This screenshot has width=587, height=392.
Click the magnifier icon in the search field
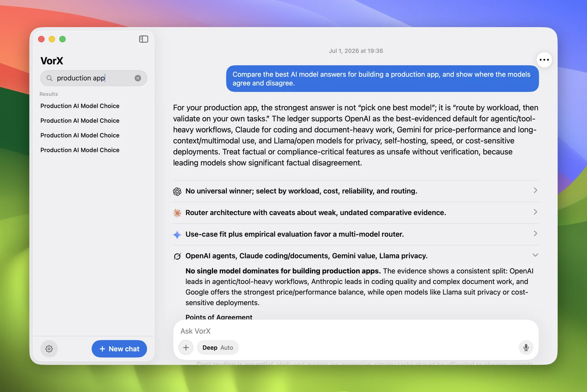click(x=50, y=78)
